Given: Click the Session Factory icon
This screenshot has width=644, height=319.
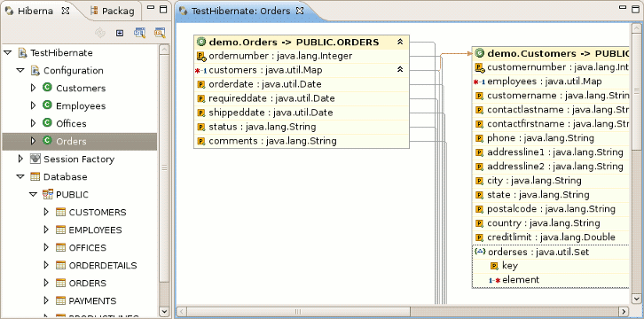Looking at the screenshot, I should [35, 159].
